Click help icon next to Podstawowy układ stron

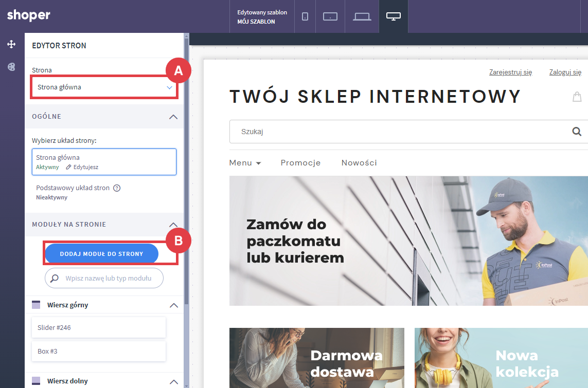[x=117, y=188]
